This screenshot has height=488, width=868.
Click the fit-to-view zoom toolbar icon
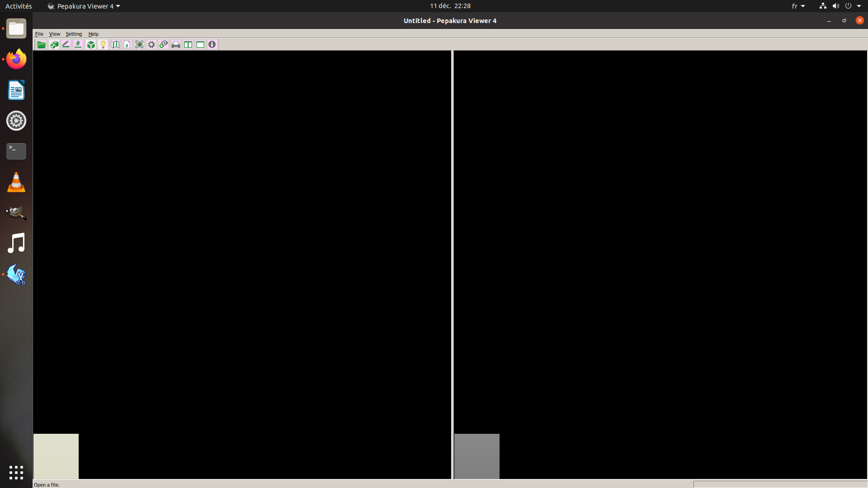click(139, 44)
